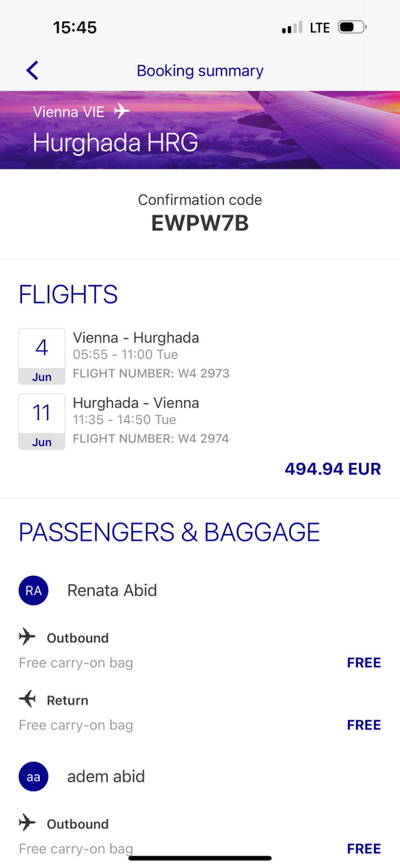Tap FREE next to Renata's return carry-on
The height and width of the screenshot is (868, 400).
[364, 725]
